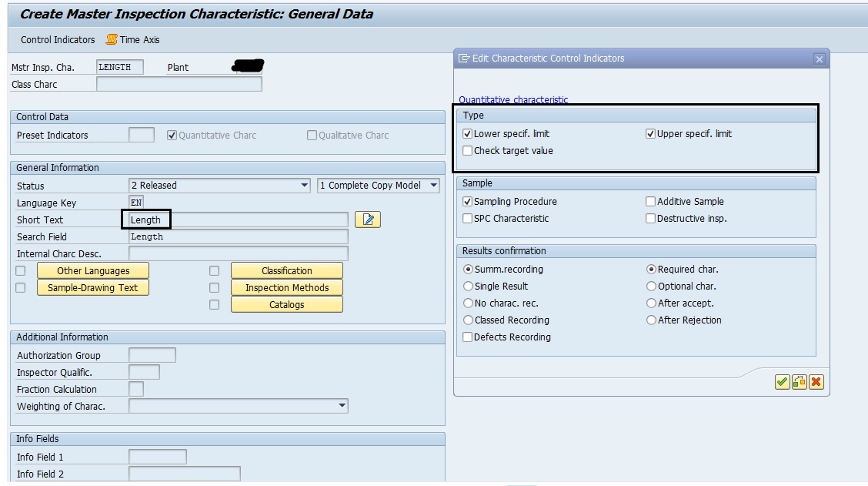Close the Edit Characteristic Control Indicators dialog

[x=819, y=58]
